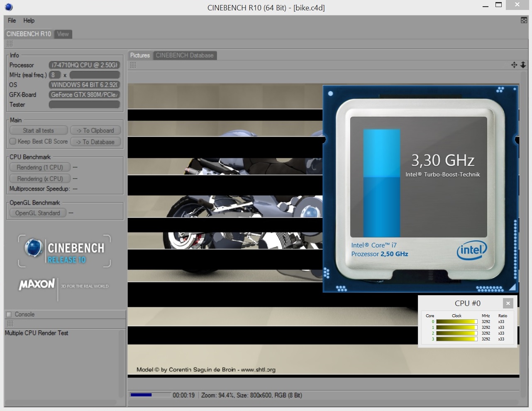The image size is (532, 411).
Task: Click the real frequency value field
Action: click(x=95, y=75)
